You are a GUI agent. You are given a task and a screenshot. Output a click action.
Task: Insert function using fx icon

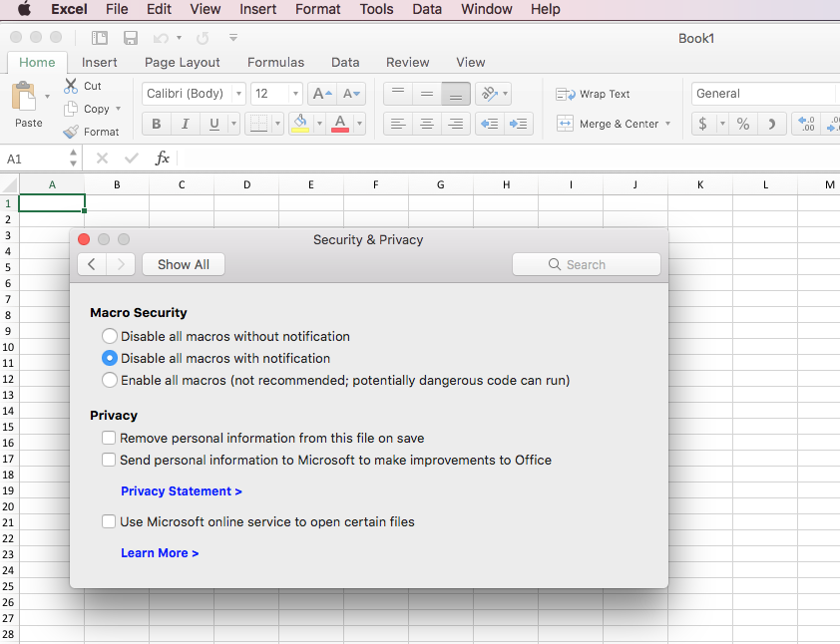162,159
